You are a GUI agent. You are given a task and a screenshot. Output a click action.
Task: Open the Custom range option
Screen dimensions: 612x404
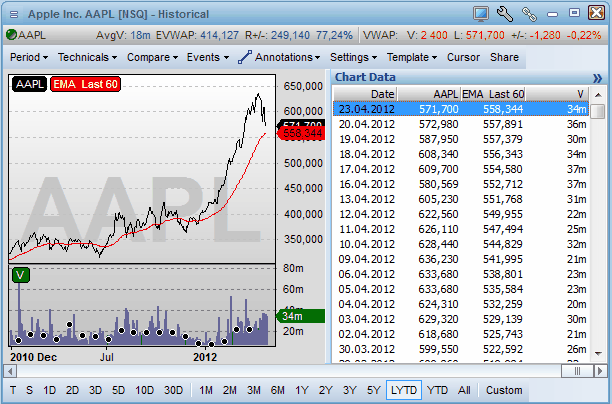pos(504,390)
